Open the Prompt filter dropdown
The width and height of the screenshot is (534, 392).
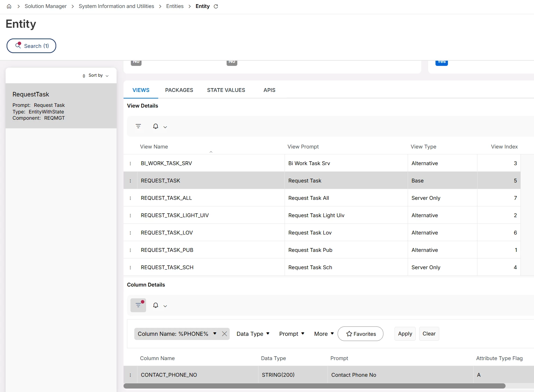coord(291,334)
